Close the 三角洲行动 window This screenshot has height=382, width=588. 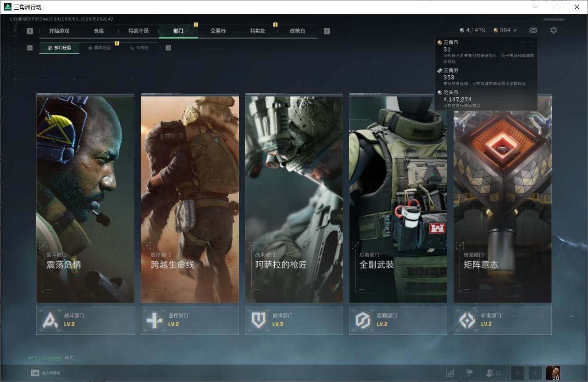[x=577, y=7]
